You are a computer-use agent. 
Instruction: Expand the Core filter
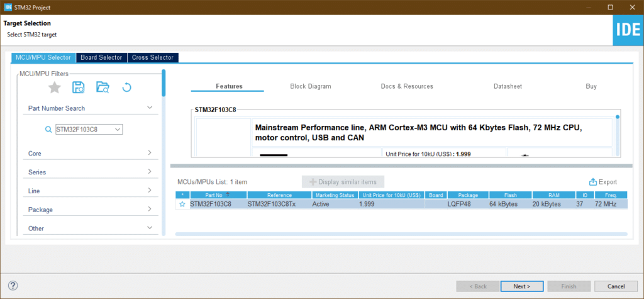click(150, 152)
